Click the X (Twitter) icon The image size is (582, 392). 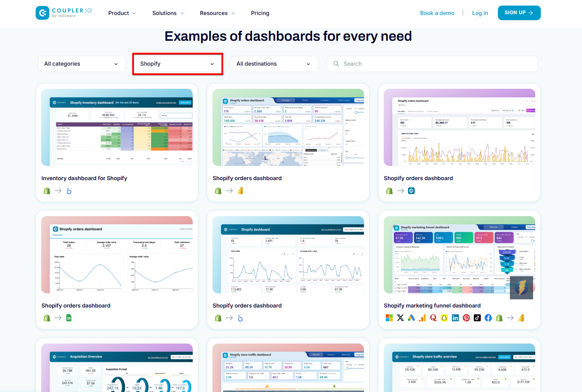[400, 318]
